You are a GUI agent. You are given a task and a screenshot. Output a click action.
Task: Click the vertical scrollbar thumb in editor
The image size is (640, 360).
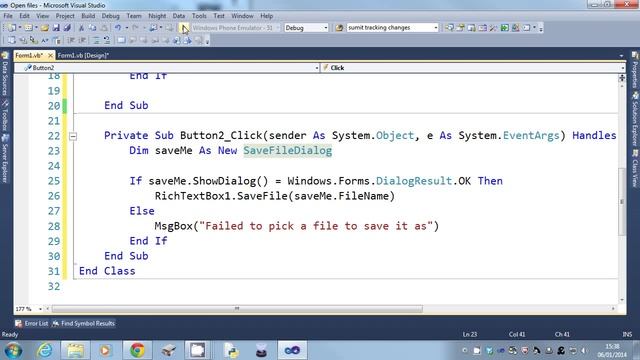pos(622,202)
